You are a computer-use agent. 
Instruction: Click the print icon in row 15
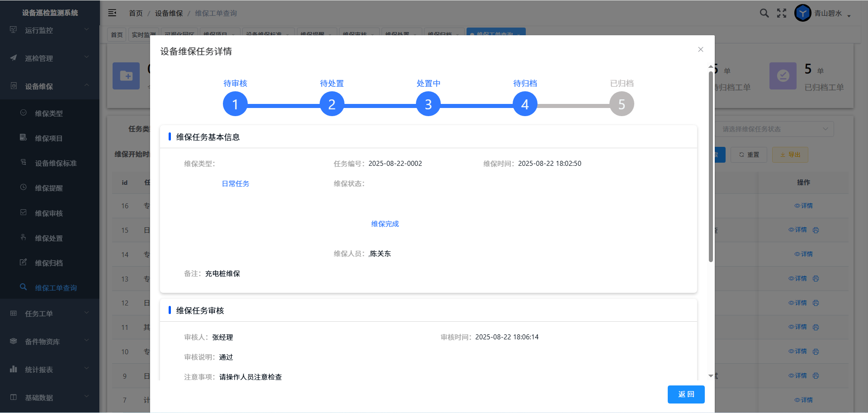pyautogui.click(x=816, y=230)
